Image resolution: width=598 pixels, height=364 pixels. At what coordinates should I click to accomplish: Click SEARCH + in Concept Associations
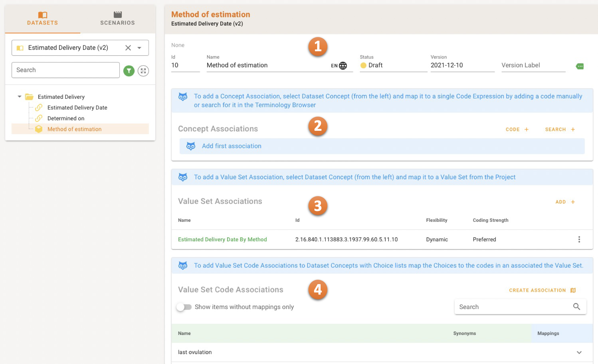[x=560, y=129]
